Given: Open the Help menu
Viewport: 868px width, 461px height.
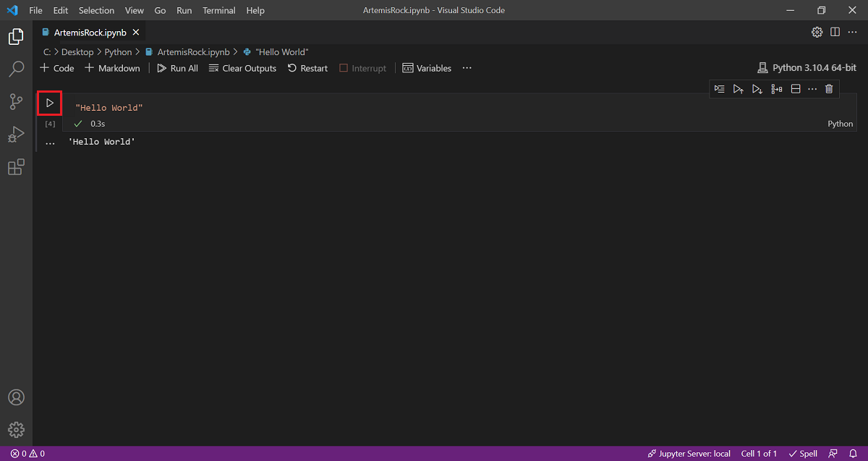Looking at the screenshot, I should (255, 10).
